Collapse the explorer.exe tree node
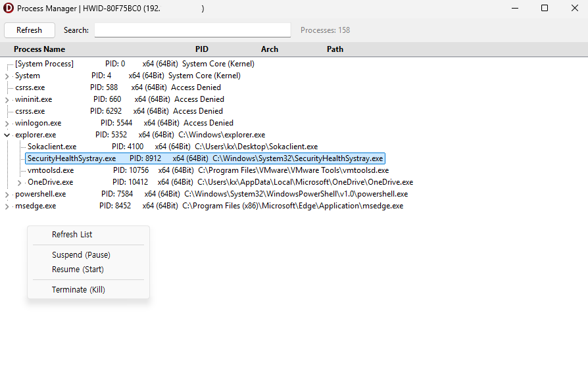 tap(7, 135)
